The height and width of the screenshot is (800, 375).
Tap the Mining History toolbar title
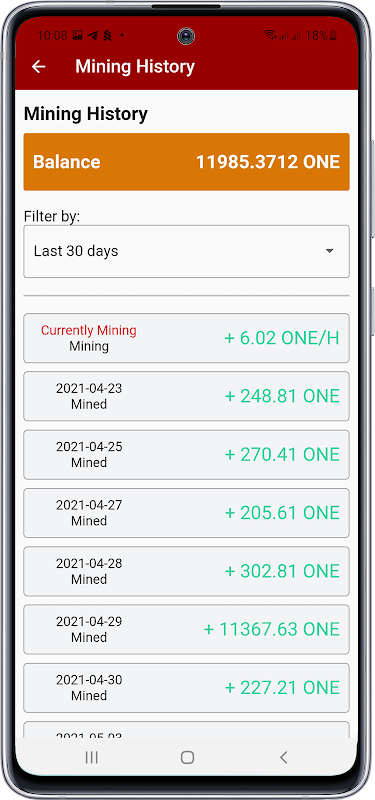[135, 67]
